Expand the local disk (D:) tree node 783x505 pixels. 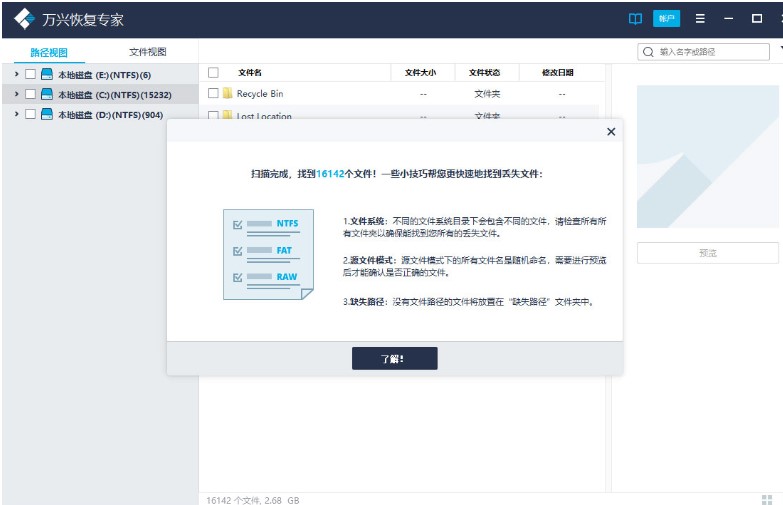(16, 115)
